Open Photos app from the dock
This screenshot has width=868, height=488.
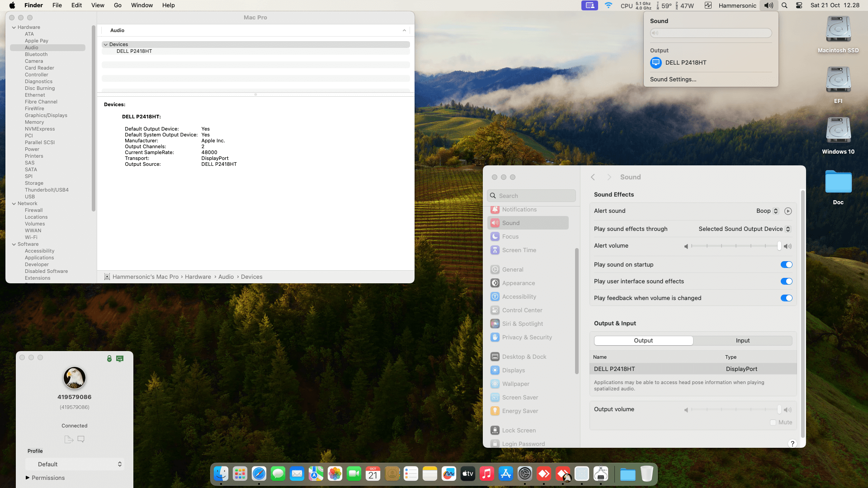coord(335,474)
